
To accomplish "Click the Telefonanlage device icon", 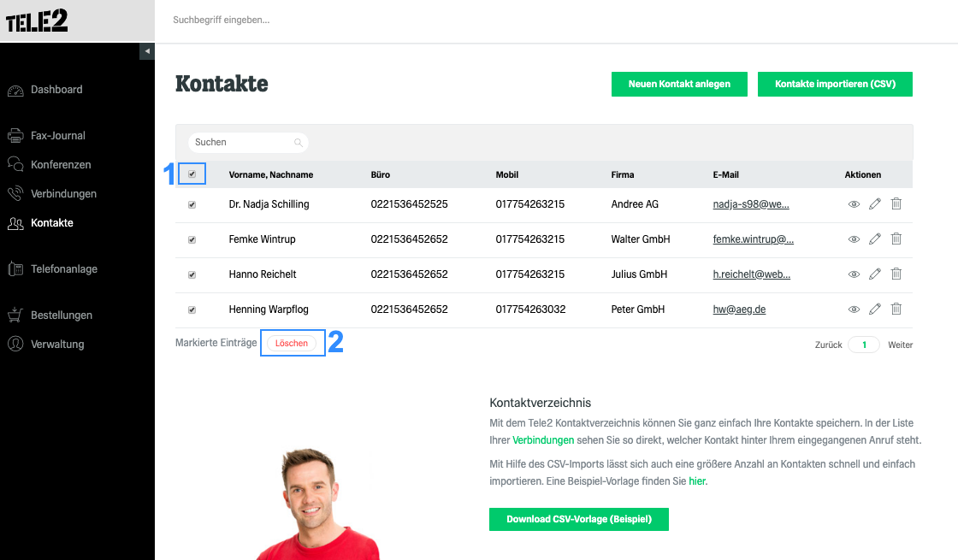I will pos(15,268).
